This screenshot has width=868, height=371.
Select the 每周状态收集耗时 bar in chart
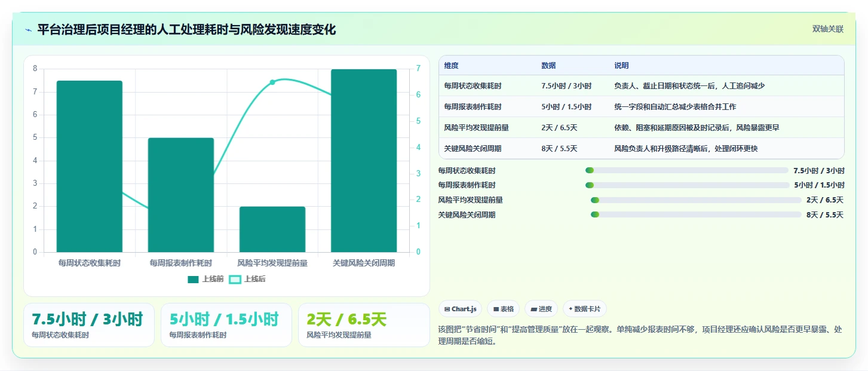90,166
